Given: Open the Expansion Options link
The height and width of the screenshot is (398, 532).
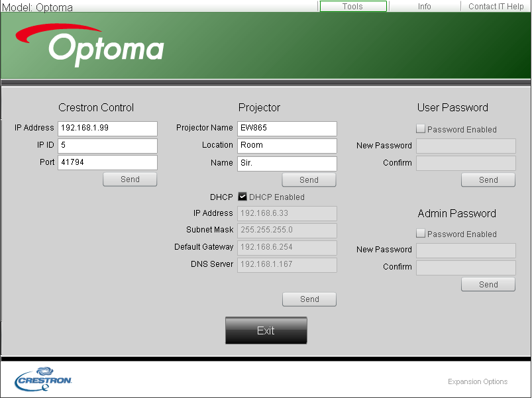Looking at the screenshot, I should pyautogui.click(x=478, y=381).
